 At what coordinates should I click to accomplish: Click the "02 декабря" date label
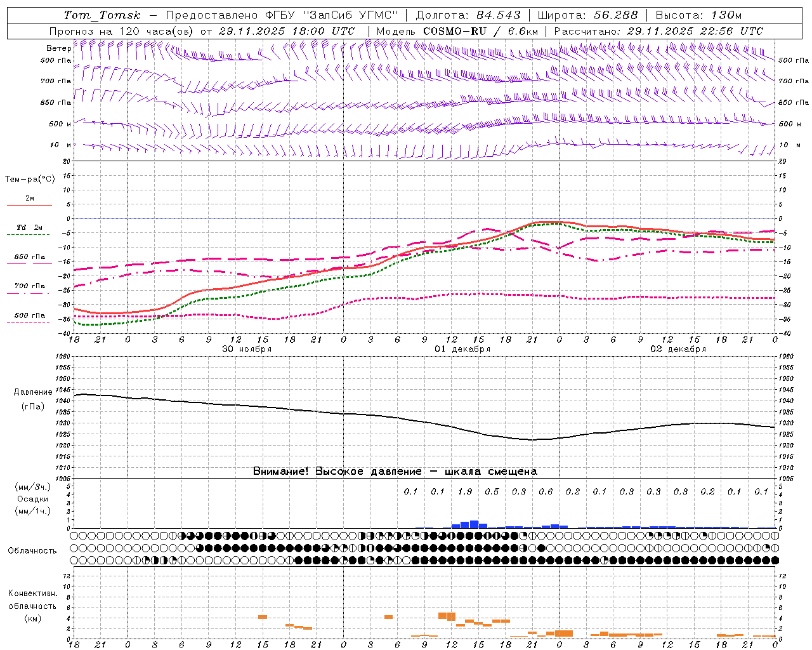coord(678,349)
